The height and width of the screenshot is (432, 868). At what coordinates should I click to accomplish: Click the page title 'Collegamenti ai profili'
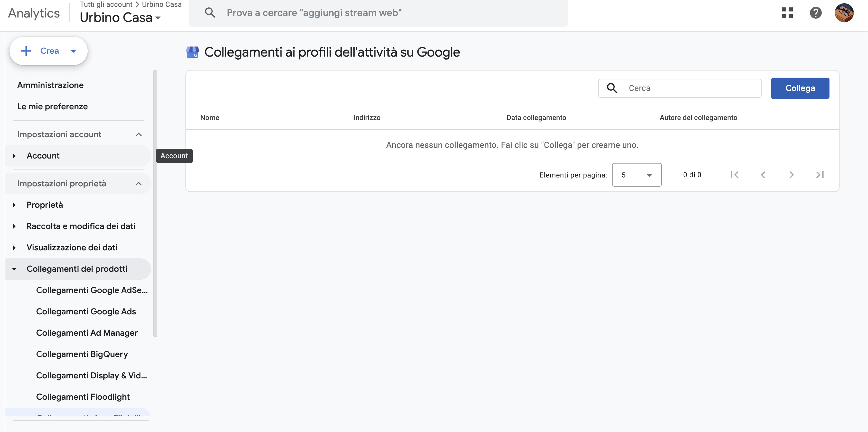(x=332, y=52)
